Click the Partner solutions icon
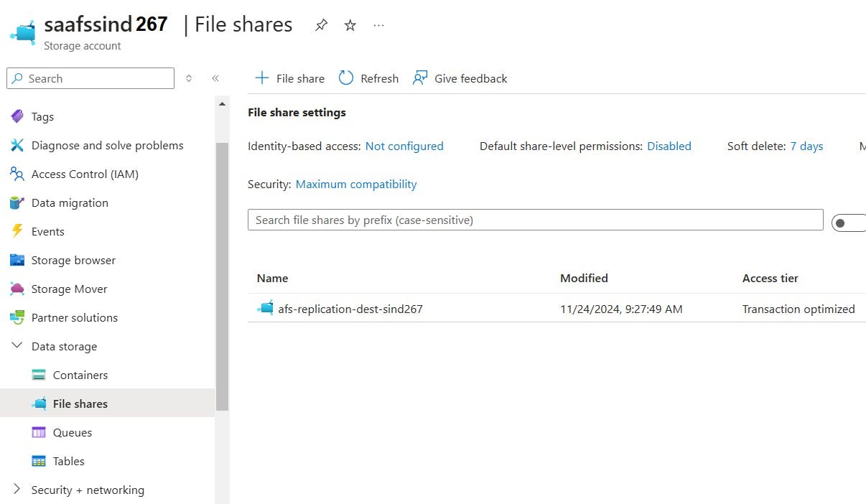 tap(17, 317)
